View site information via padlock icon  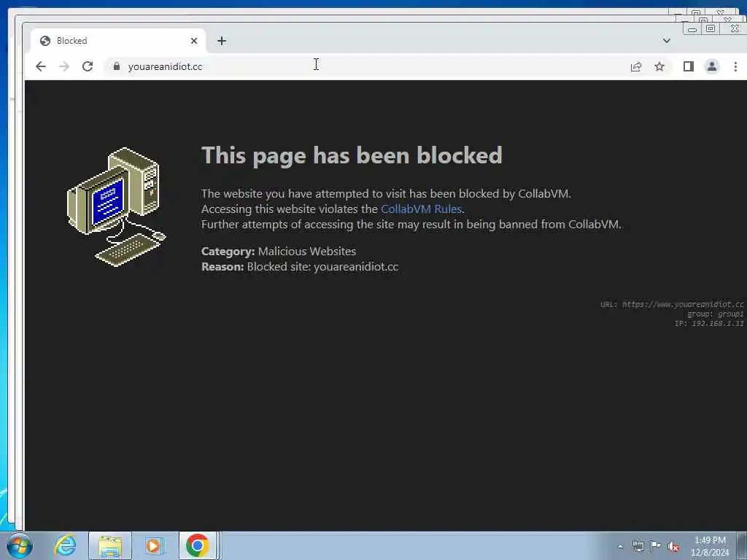click(117, 66)
